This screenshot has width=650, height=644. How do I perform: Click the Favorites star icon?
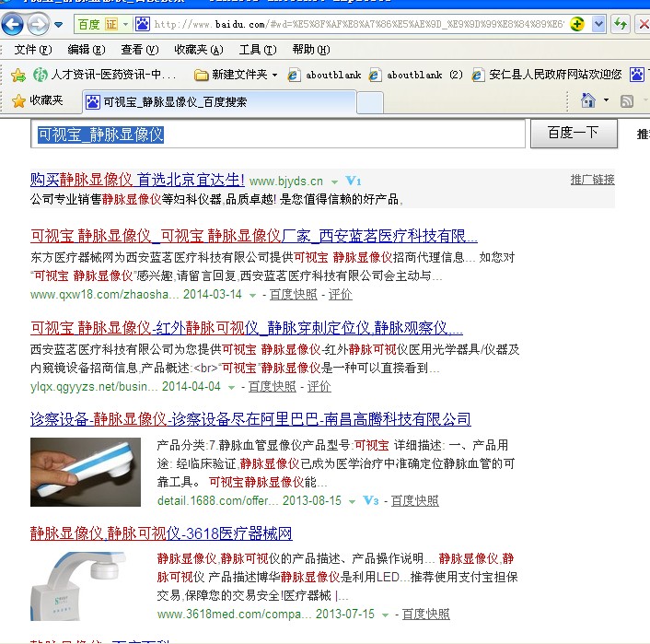(18, 100)
